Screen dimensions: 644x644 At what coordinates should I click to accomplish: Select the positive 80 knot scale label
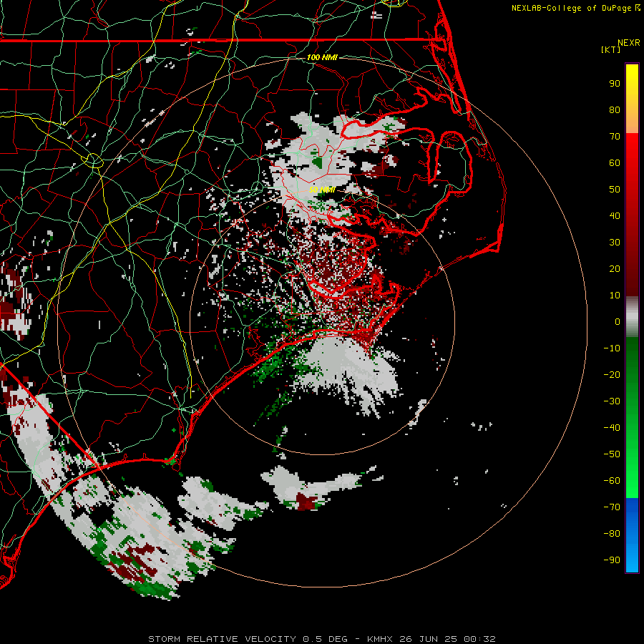point(615,109)
